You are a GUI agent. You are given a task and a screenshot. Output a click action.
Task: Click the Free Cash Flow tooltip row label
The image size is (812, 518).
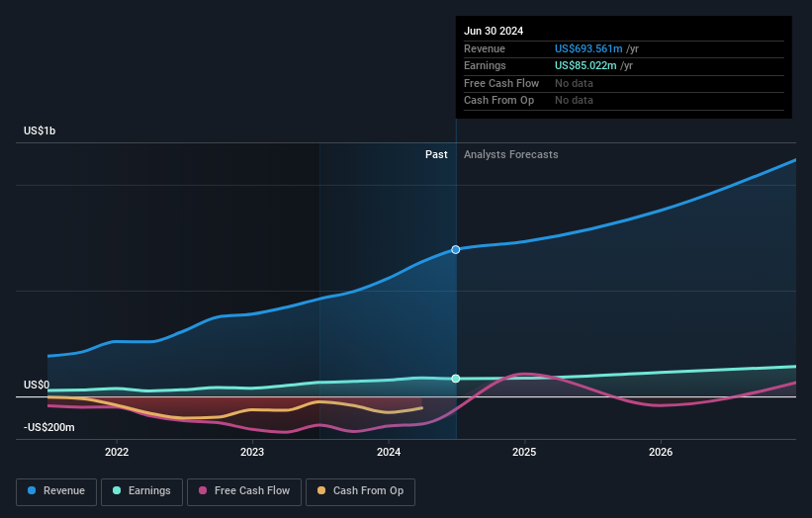[x=501, y=83]
